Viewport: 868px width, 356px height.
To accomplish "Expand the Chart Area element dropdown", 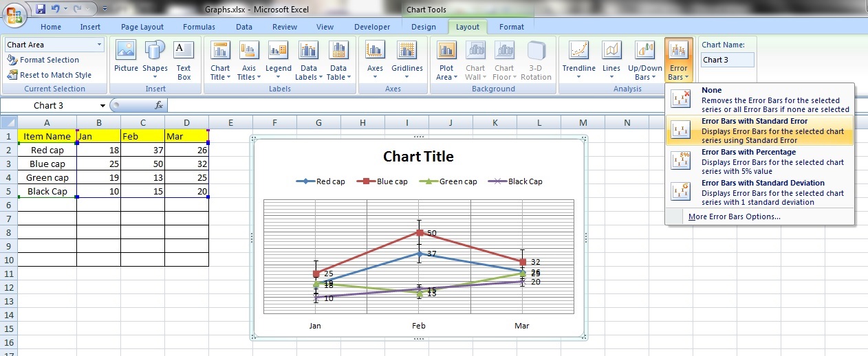I will click(x=100, y=45).
